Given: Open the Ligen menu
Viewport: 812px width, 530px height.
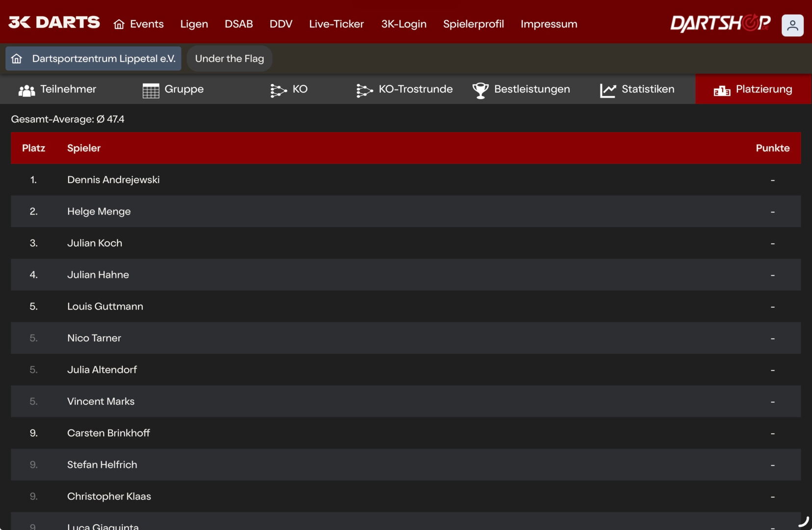Looking at the screenshot, I should click(194, 24).
